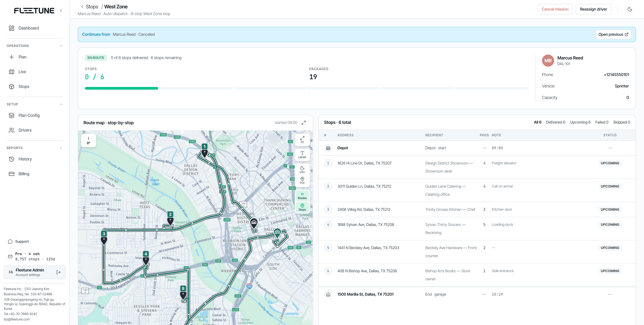Open previous mission
Screen dimensions: 644x325
tap(613, 35)
